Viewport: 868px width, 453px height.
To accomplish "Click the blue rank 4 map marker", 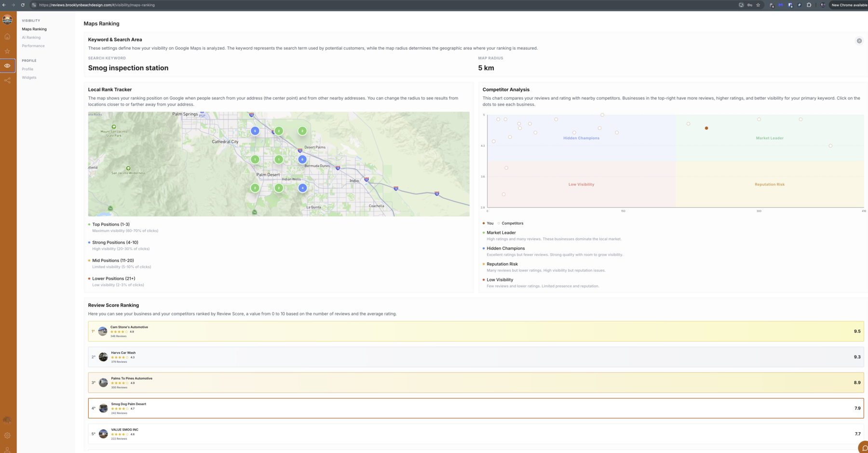I will click(302, 188).
